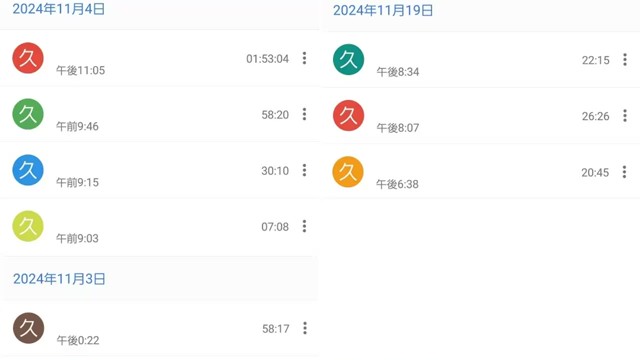Select the 2024年11月19日 date header
This screenshot has width=640, height=360.
(383, 11)
